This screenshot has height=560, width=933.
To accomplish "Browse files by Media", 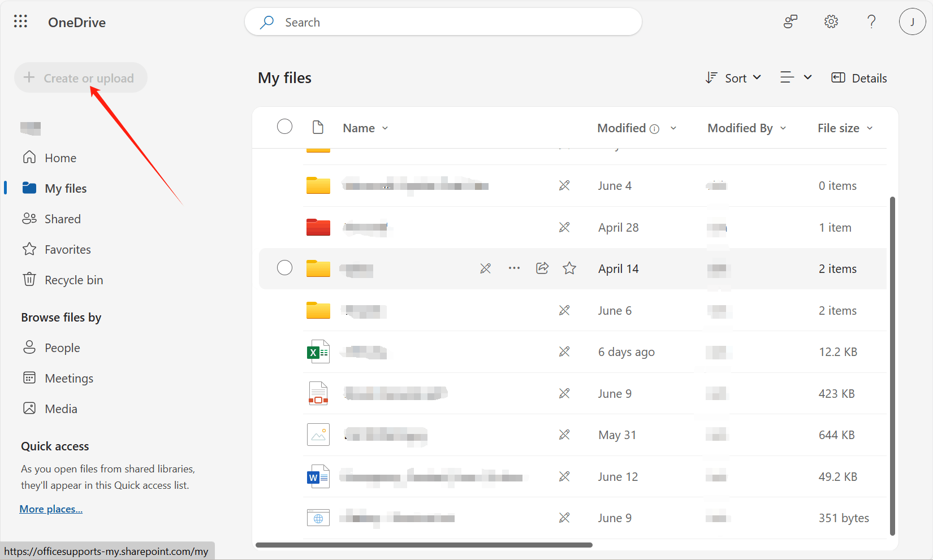I will click(50, 409).
